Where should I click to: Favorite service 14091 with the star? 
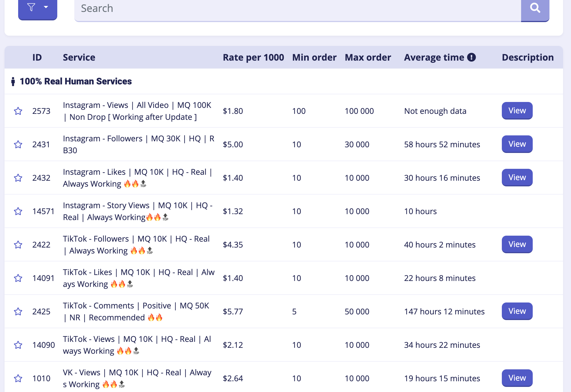(18, 278)
